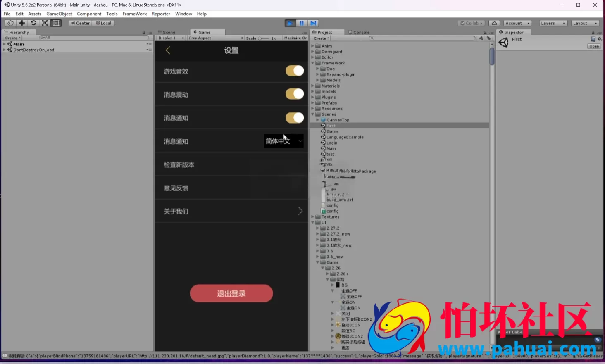Open the Layers dropdown
Screen dimensions: 605x364
pos(553,23)
